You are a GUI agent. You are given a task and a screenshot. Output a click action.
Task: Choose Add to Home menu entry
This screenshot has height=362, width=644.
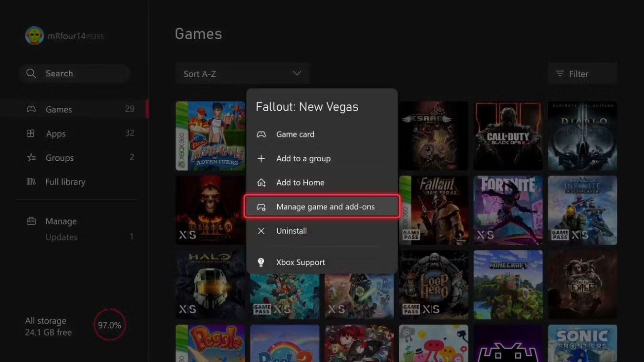pyautogui.click(x=322, y=183)
